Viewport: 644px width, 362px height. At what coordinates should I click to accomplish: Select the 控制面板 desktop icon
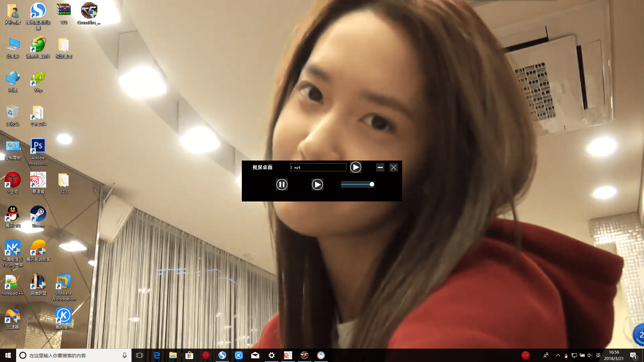coord(13,149)
